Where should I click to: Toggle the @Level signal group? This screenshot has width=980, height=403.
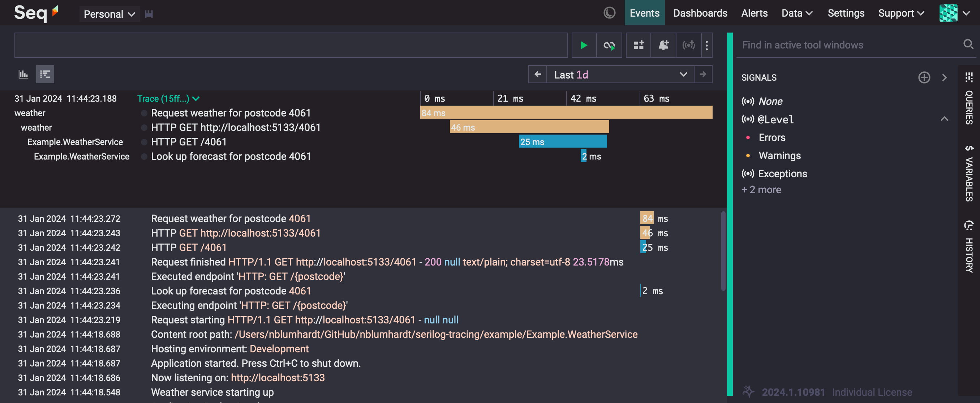pyautogui.click(x=767, y=120)
